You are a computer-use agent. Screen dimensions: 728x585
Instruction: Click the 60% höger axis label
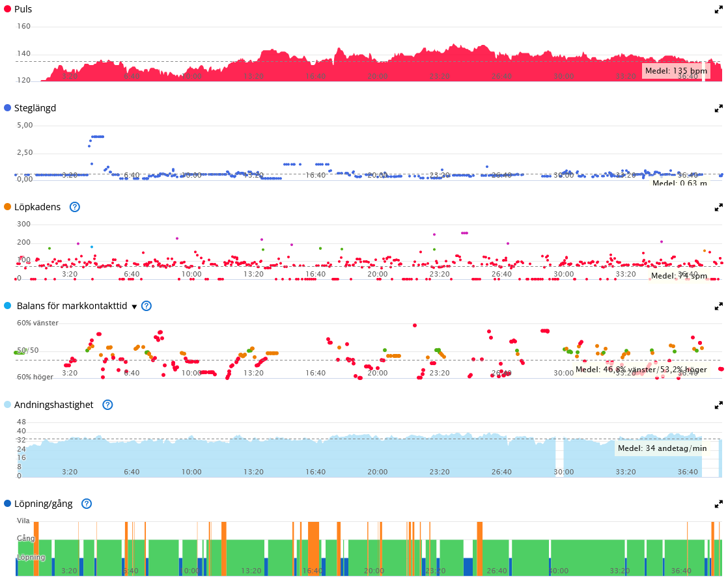point(35,377)
